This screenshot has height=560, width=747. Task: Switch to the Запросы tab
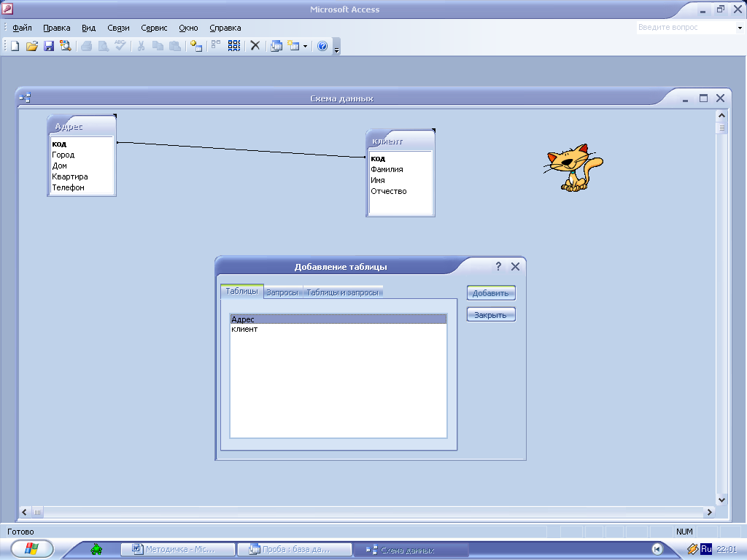(282, 292)
